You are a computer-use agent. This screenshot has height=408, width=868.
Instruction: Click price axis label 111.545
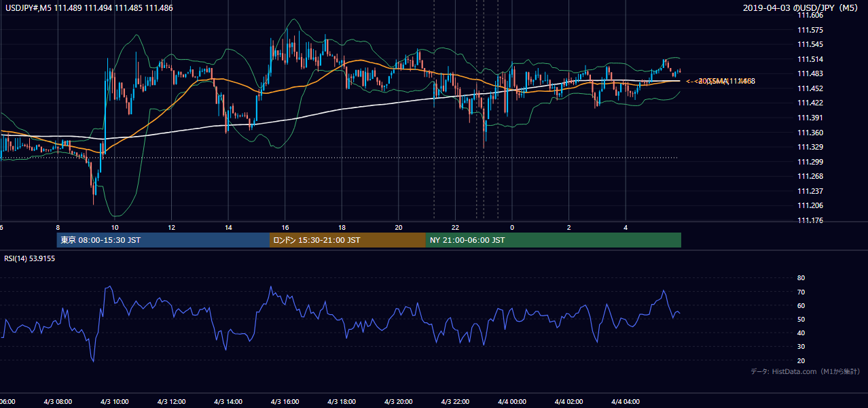(810, 44)
